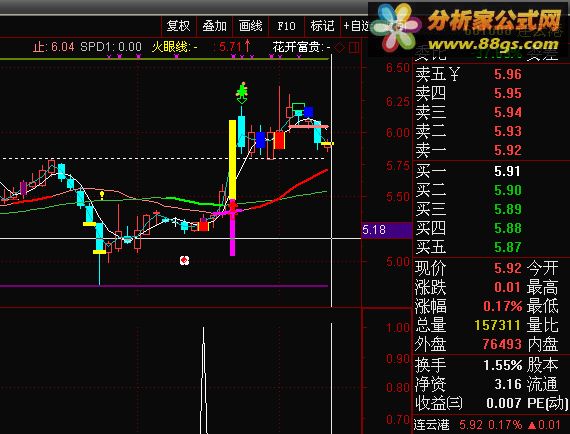The height and width of the screenshot is (434, 570).
Task: Click the 外盘 value 76493
Action: tap(502, 344)
